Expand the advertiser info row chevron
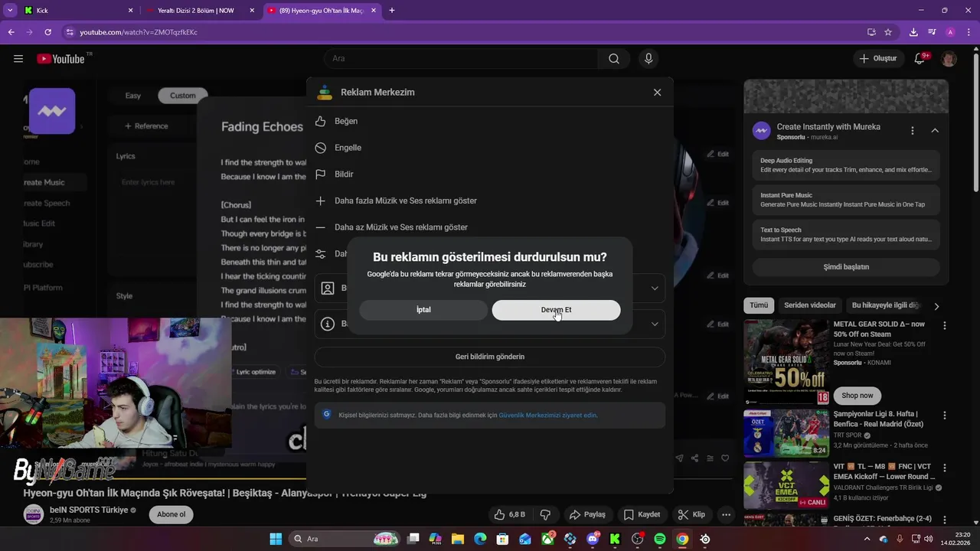This screenshot has height=551, width=980. 655,289
